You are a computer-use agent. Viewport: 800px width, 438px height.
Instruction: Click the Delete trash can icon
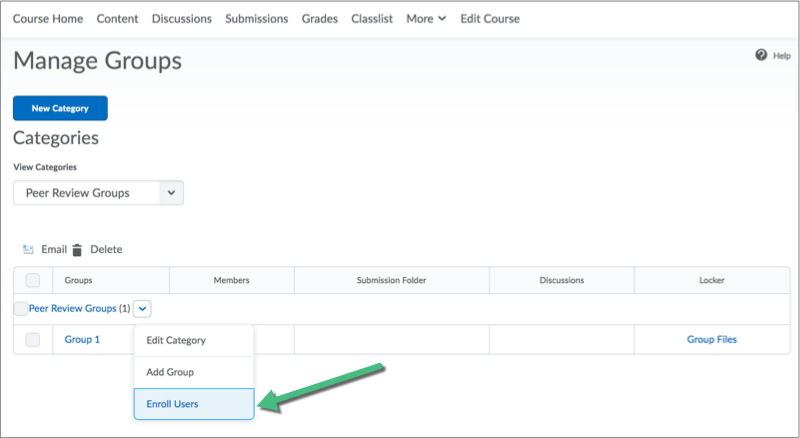coord(77,250)
